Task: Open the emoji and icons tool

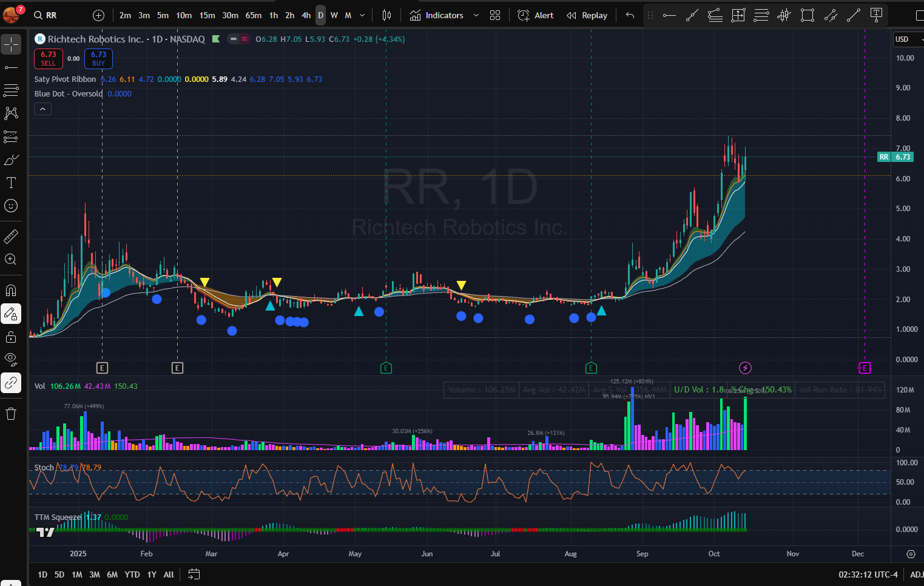Action: point(11,206)
